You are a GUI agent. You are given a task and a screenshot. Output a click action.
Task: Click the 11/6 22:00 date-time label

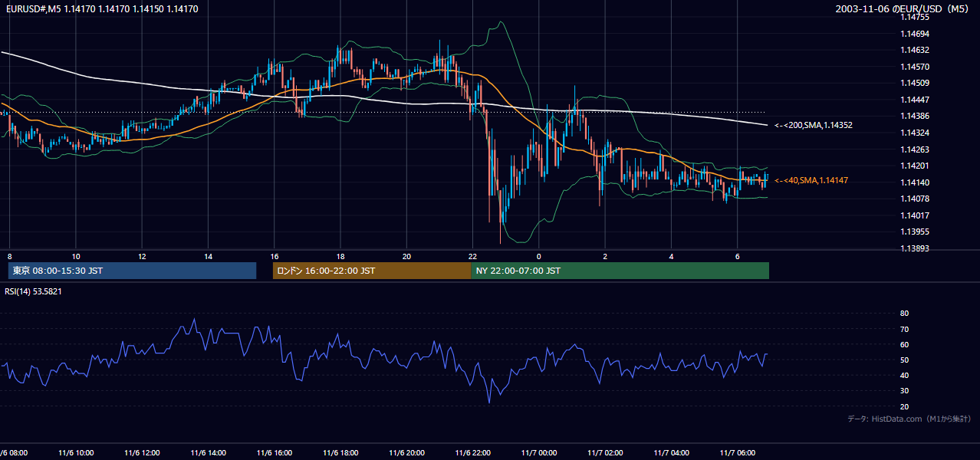tap(472, 453)
